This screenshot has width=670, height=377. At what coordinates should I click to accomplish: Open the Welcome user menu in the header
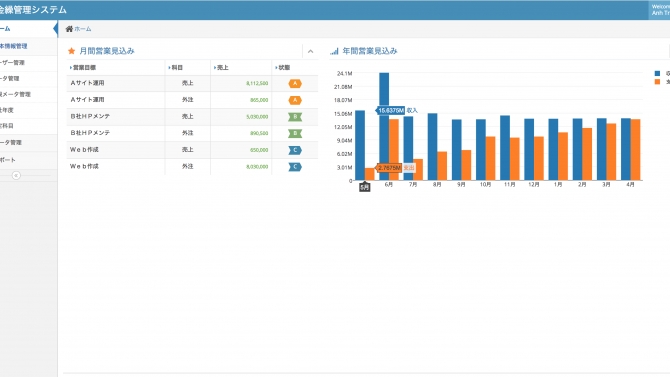(x=660, y=10)
